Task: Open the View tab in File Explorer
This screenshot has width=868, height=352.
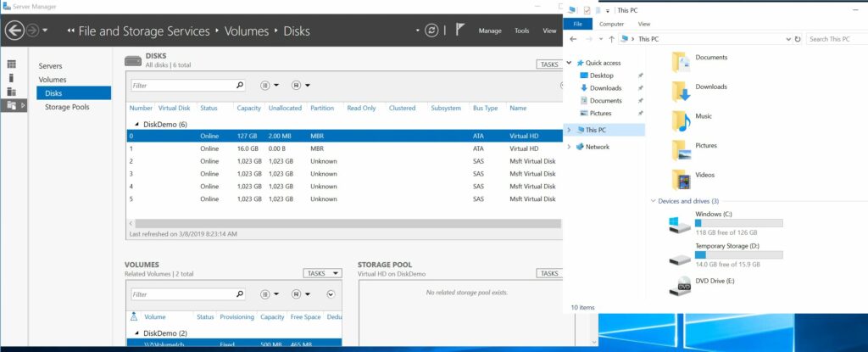Action: click(644, 24)
